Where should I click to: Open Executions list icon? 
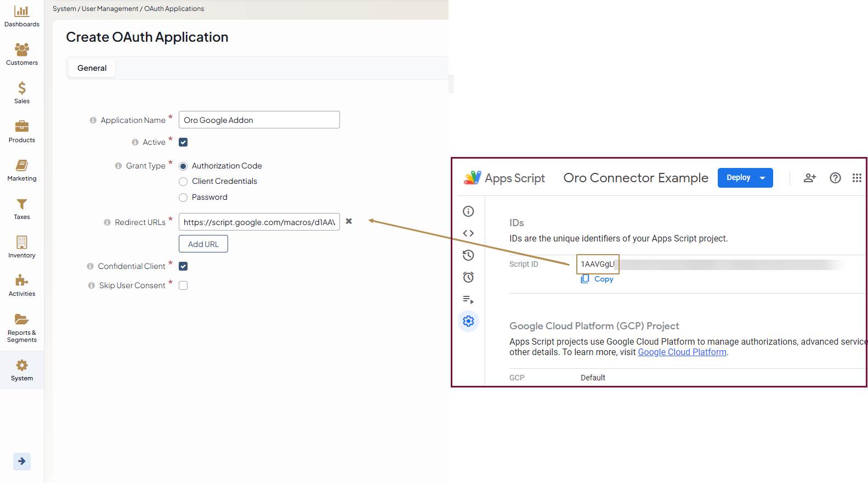tap(468, 300)
